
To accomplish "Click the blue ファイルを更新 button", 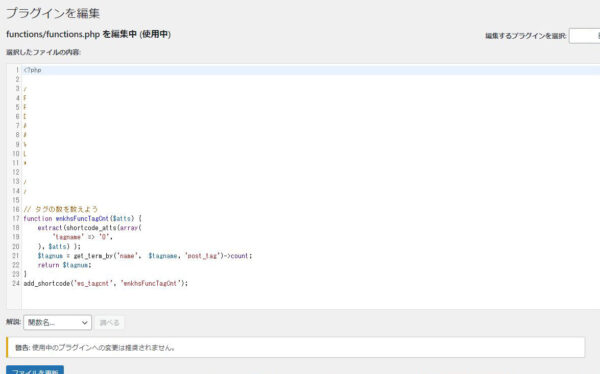I will pos(35,371).
